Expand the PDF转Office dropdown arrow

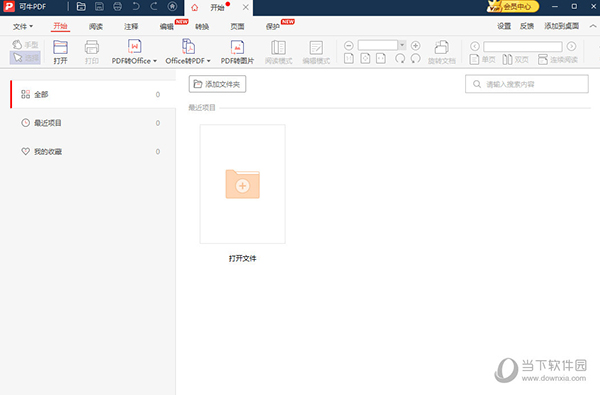pos(155,61)
